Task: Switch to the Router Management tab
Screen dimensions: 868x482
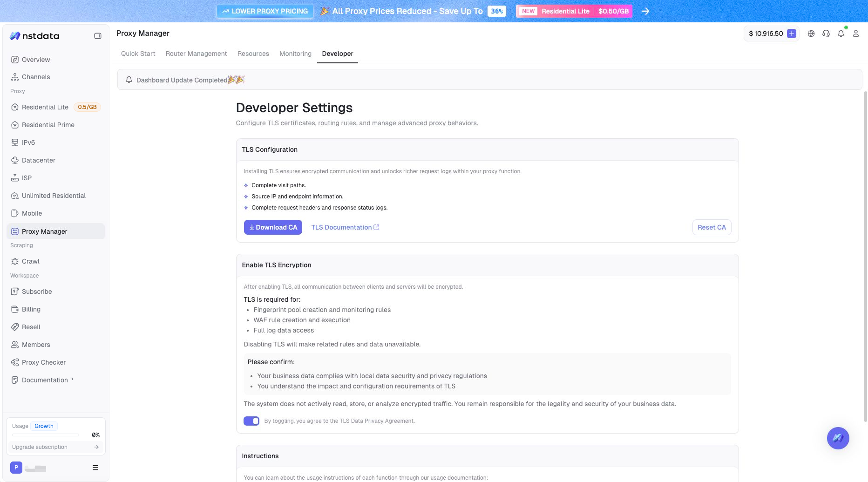Action: tap(197, 54)
